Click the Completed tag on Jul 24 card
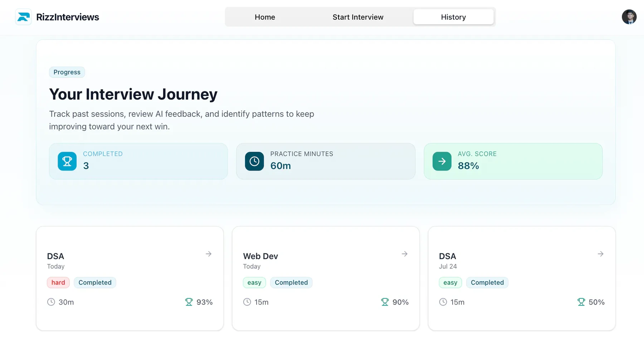 tap(487, 282)
